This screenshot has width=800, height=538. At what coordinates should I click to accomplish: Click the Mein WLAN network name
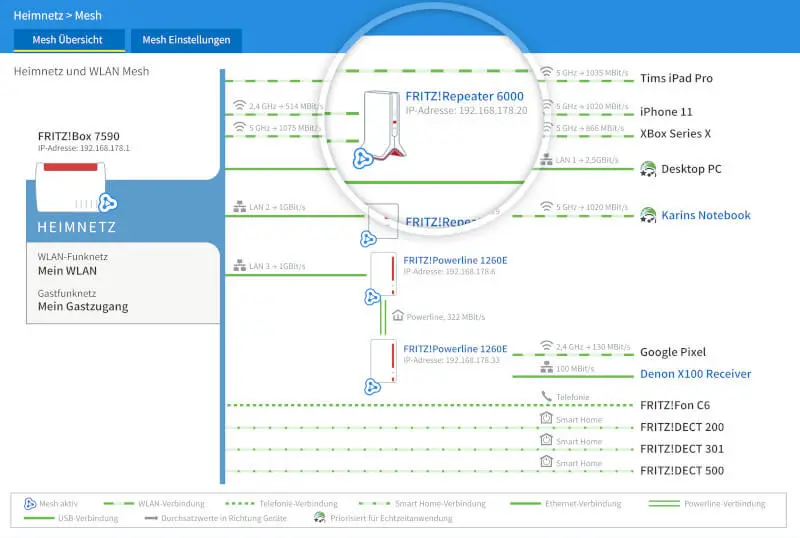(68, 270)
